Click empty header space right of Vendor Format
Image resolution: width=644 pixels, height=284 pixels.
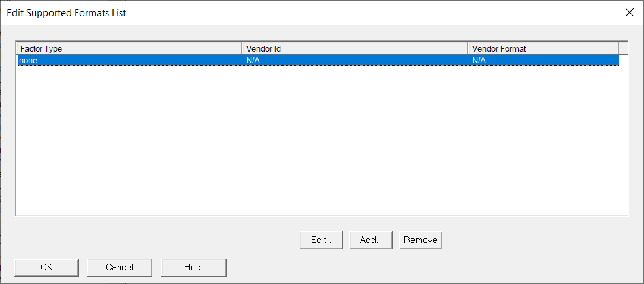pyautogui.click(x=623, y=48)
